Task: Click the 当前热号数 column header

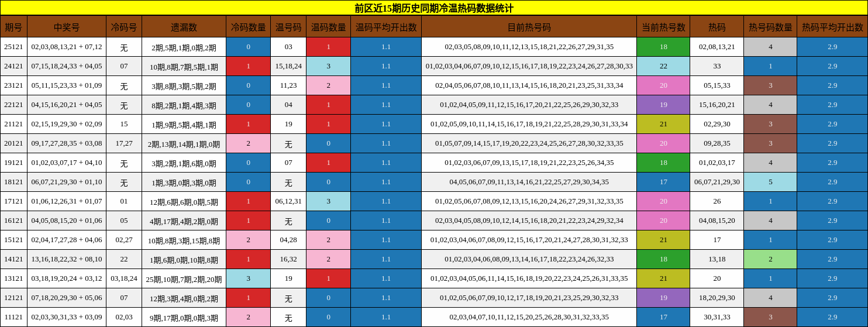Action: click(x=663, y=27)
